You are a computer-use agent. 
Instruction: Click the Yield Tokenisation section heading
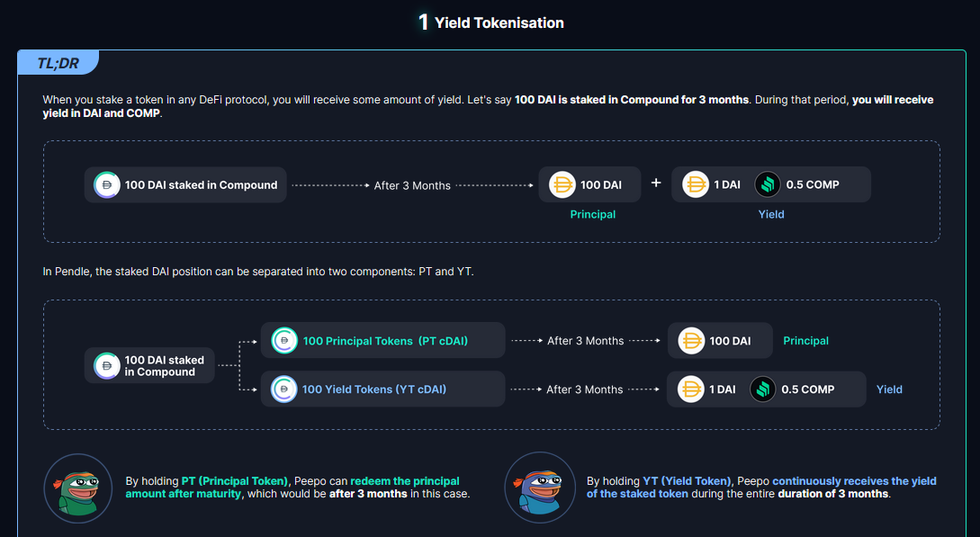point(491,22)
